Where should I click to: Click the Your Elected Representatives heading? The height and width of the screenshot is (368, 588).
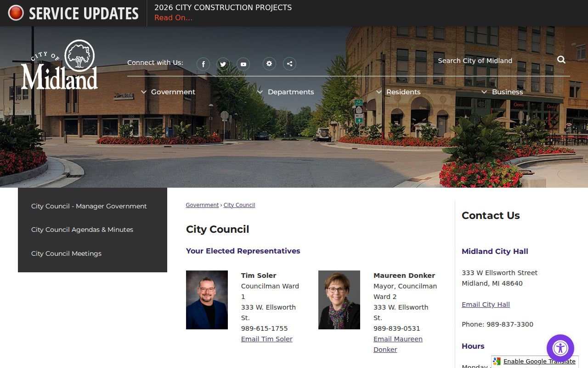(243, 251)
